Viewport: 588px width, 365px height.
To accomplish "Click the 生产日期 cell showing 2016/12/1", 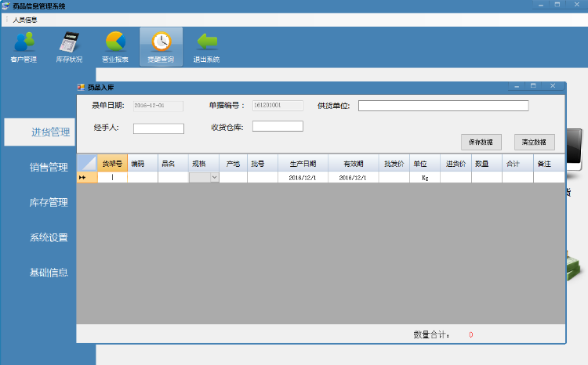I will pos(303,177).
